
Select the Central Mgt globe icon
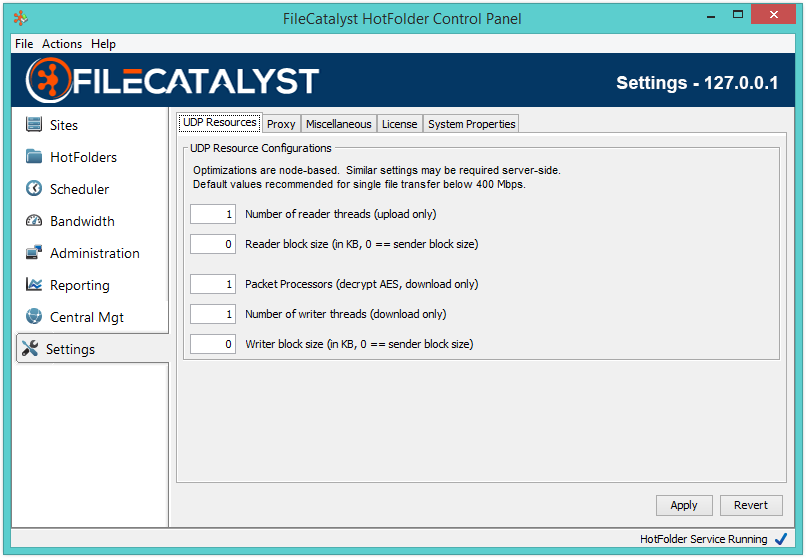click(34, 317)
